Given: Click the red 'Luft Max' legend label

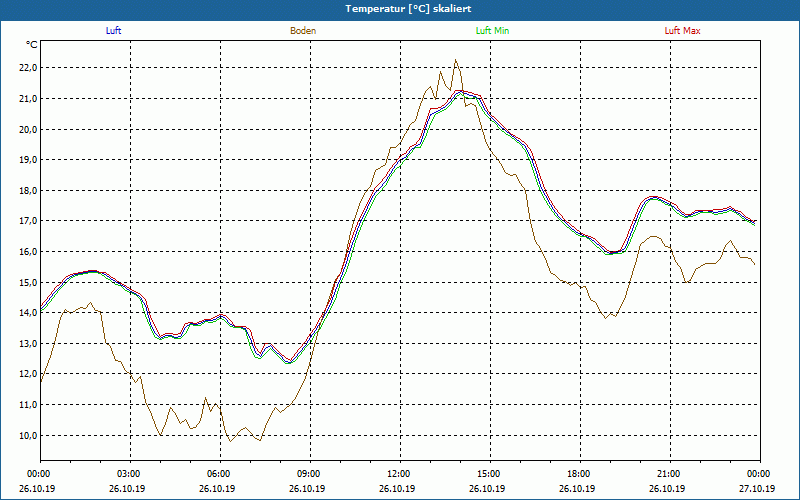Looking at the screenshot, I should click(682, 31).
